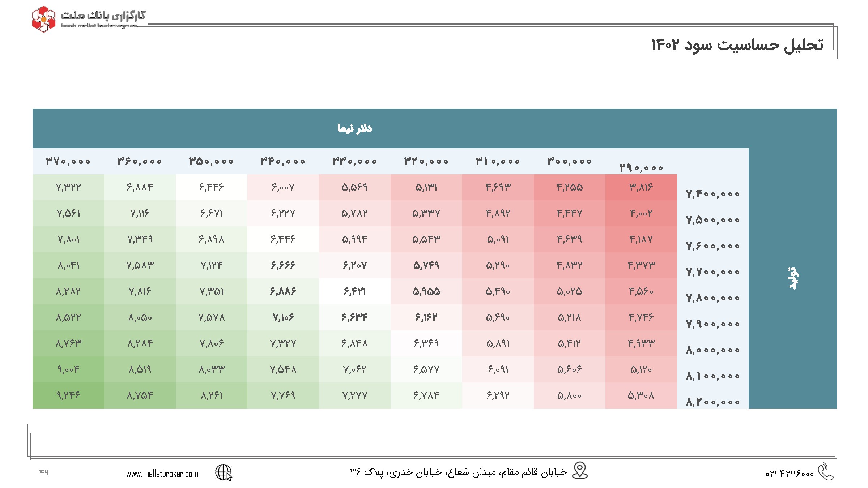This screenshot has height=488, width=868.
Task: Select the ۳۷۰,۰۰۰ column header
Action: tap(68, 161)
